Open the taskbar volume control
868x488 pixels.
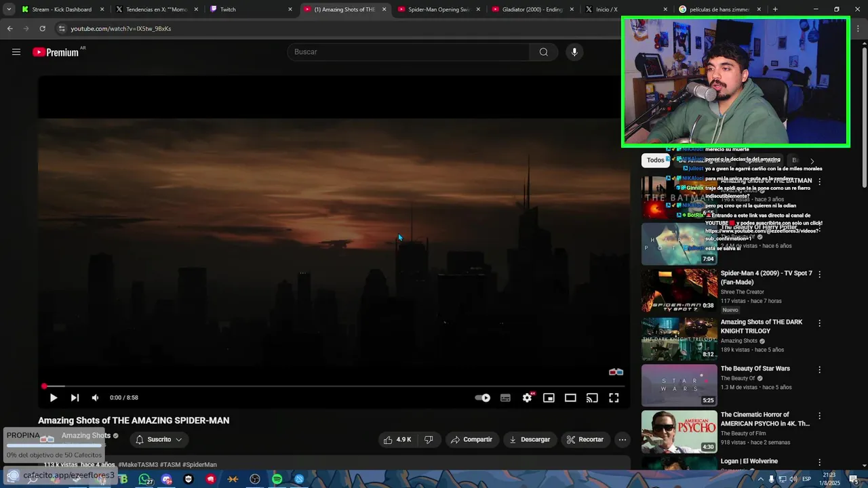[x=793, y=479]
